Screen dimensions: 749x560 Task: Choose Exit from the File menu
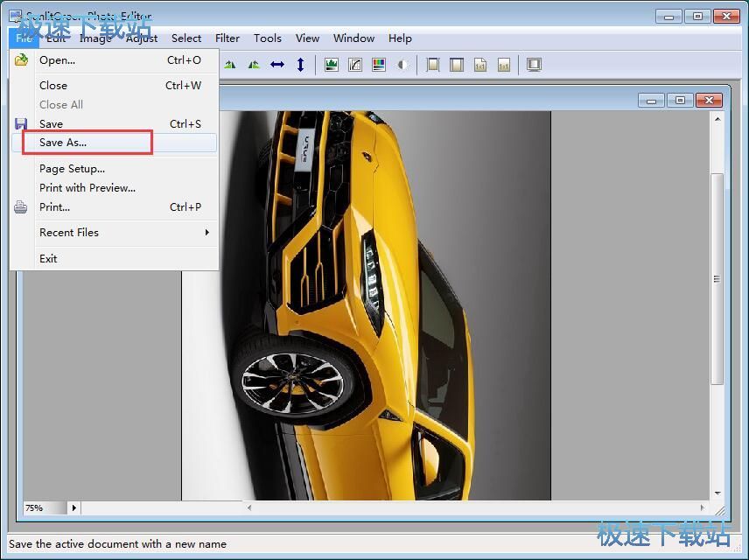114,258
